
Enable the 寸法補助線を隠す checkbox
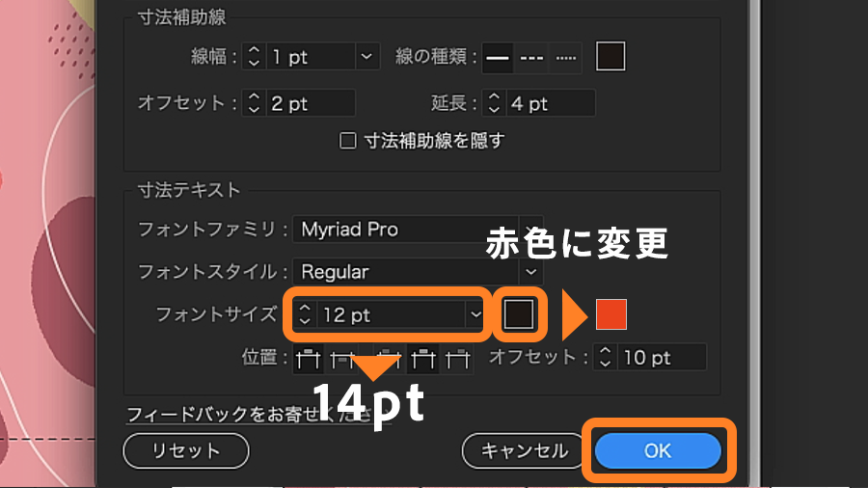348,141
